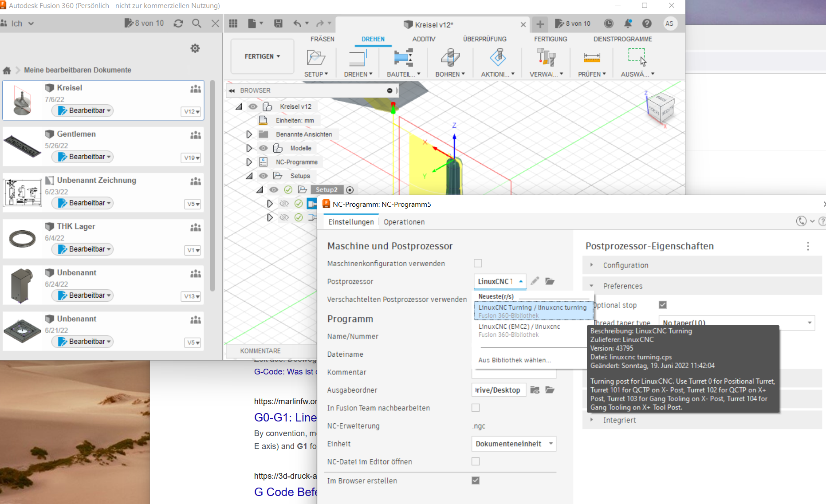
Task: Click the Bohren drilling tool icon
Action: [x=450, y=58]
